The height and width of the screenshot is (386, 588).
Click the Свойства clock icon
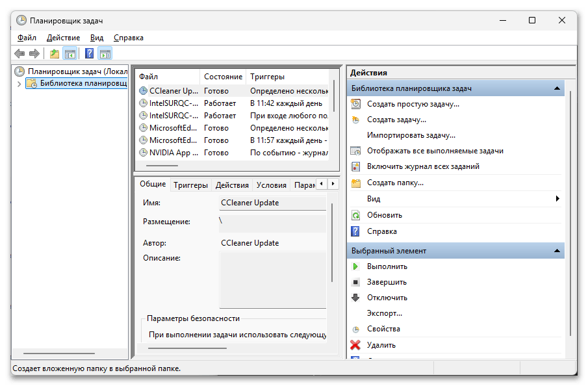coord(355,329)
